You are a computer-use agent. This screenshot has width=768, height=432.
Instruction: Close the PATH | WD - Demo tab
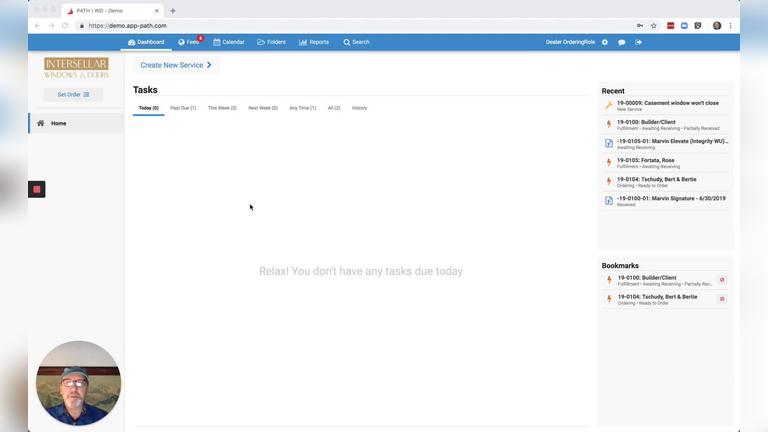point(157,11)
